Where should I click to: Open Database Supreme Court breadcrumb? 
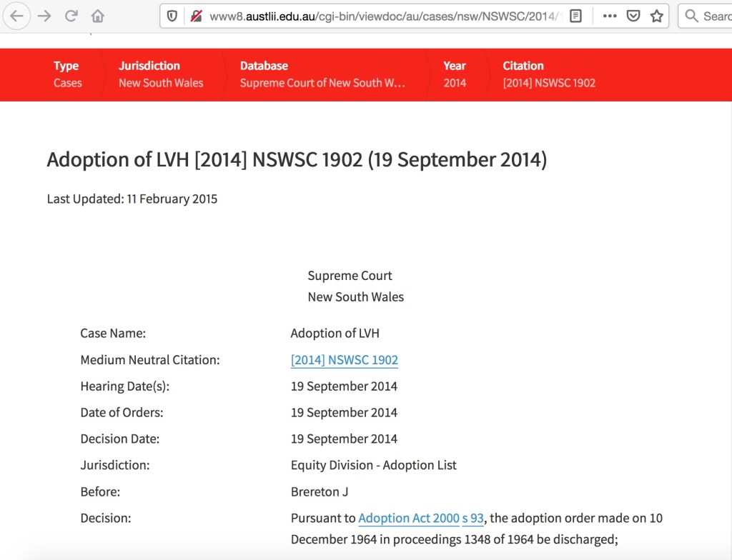pos(322,74)
